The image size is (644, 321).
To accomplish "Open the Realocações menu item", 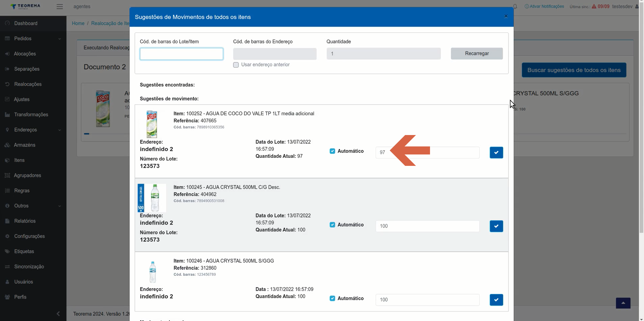I will point(28,84).
